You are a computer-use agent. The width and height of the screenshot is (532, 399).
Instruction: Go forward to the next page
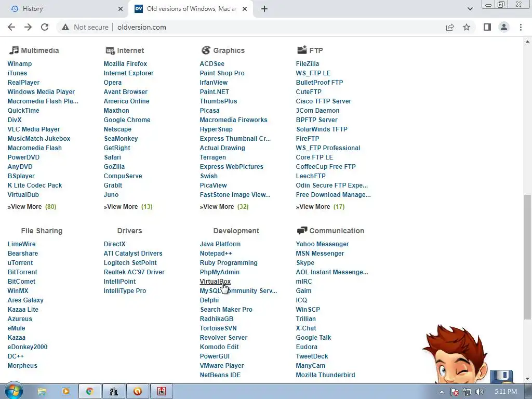pyautogui.click(x=28, y=27)
